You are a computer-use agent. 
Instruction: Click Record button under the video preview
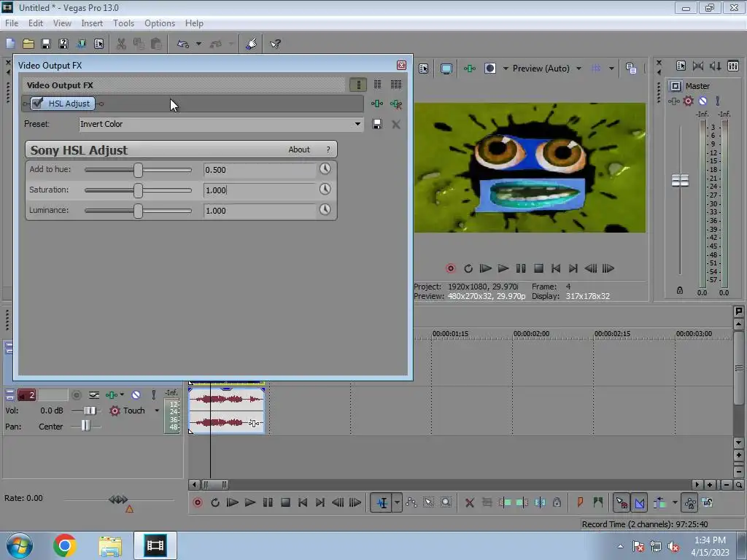[451, 268]
